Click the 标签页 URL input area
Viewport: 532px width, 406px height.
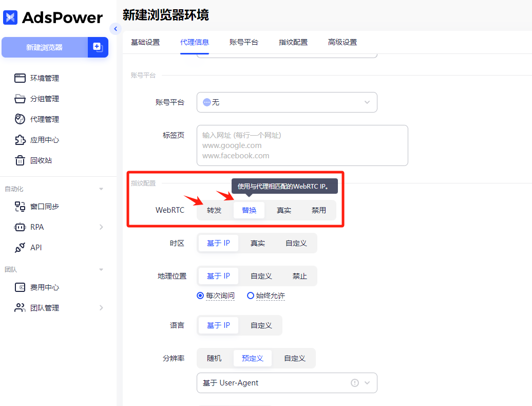coord(302,145)
